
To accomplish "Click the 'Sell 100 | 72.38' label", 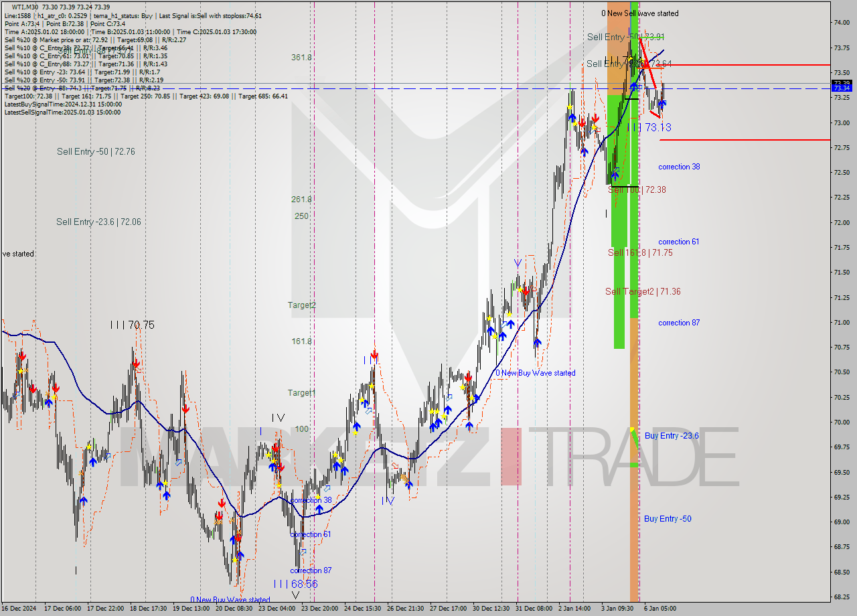I will (x=637, y=190).
